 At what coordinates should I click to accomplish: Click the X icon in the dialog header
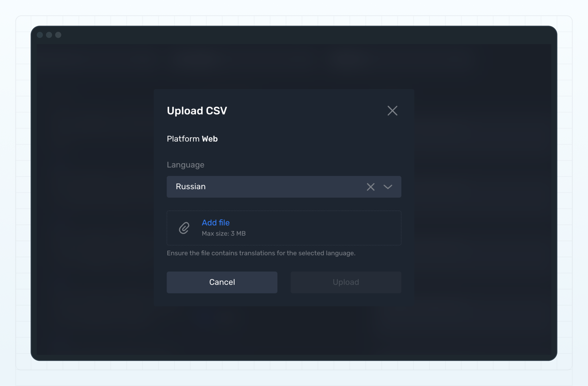(x=392, y=111)
